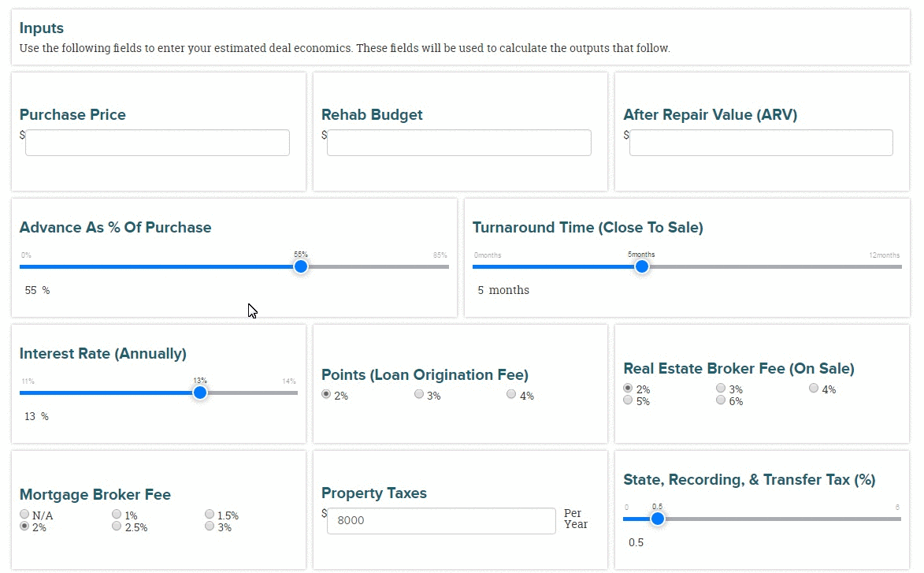Select 3% Points loan origination fee

pos(418,394)
